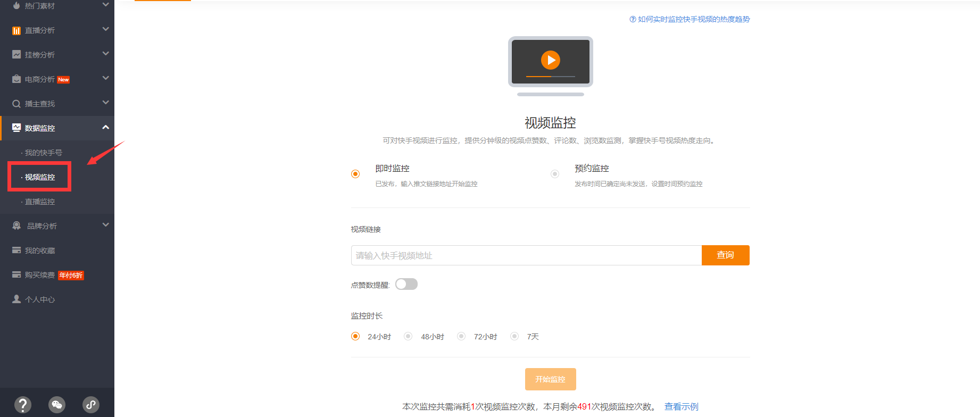
Task: Expand the 电商分析 menu chevron
Action: pos(105,78)
